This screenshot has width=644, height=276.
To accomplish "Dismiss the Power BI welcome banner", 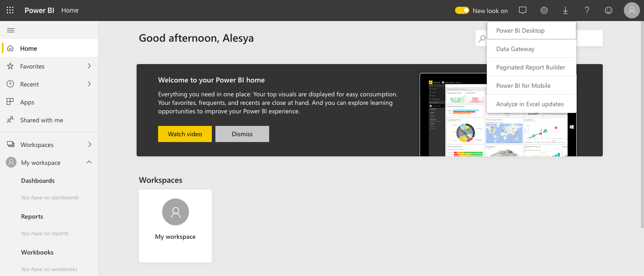I will click(242, 134).
